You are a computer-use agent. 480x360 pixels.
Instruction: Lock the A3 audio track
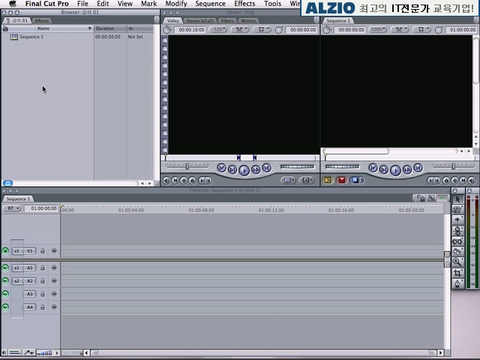(x=43, y=294)
